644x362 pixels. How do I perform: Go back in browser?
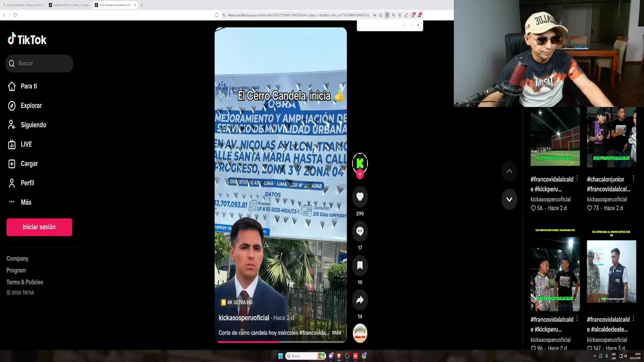(4, 15)
